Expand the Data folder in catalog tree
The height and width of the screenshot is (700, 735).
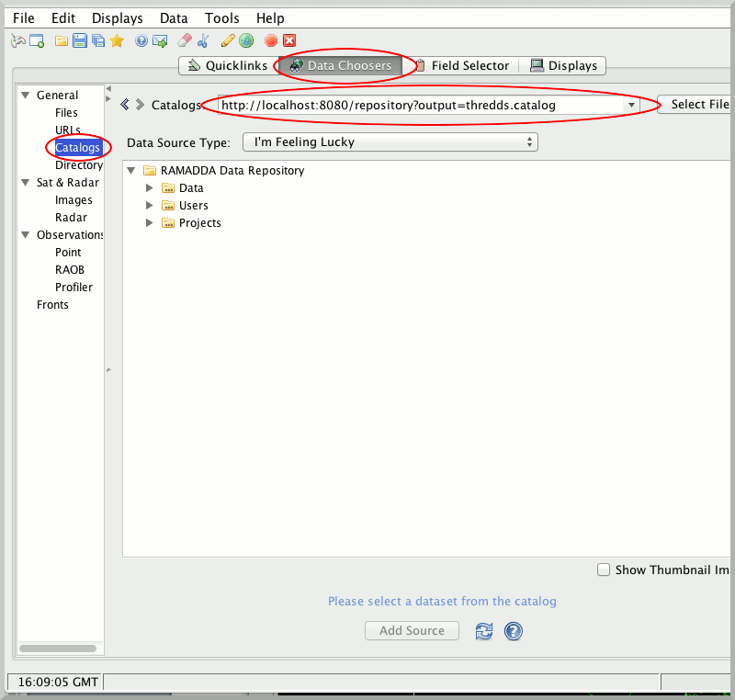click(x=150, y=188)
